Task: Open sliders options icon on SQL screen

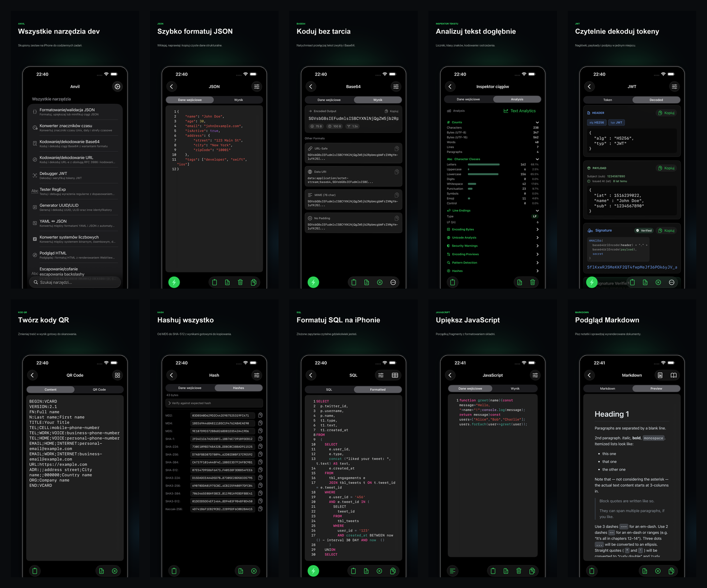Action: click(x=381, y=375)
